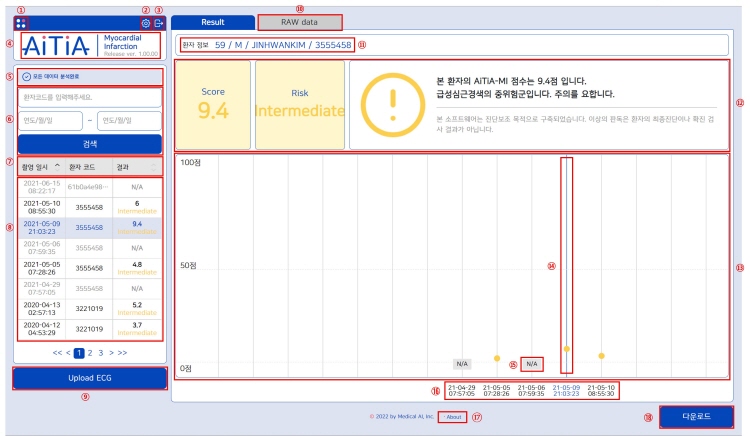Click the N/A marker on the chart

(x=533, y=363)
